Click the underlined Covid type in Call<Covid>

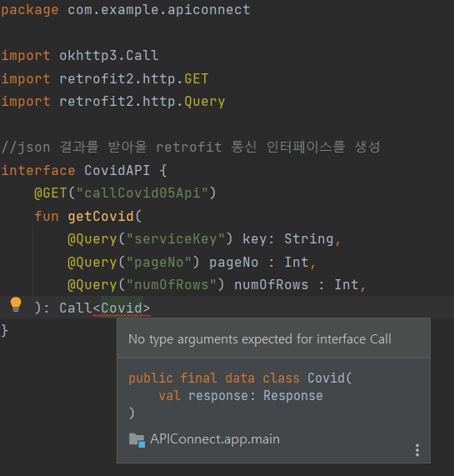coord(122,308)
